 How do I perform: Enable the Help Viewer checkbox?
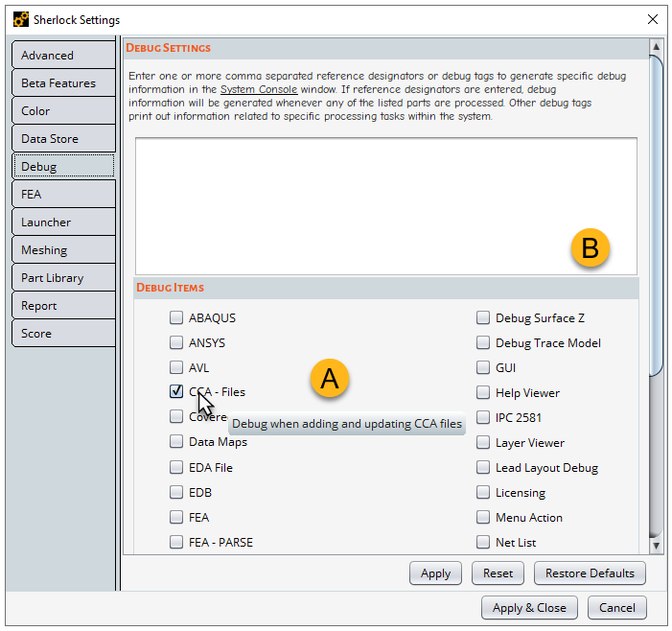click(483, 392)
